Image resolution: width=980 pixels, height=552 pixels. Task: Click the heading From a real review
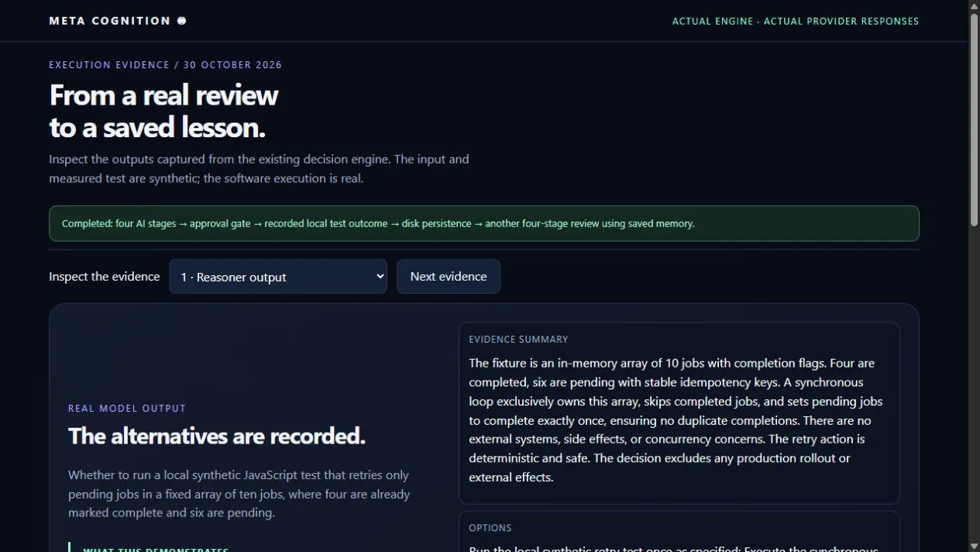163,95
